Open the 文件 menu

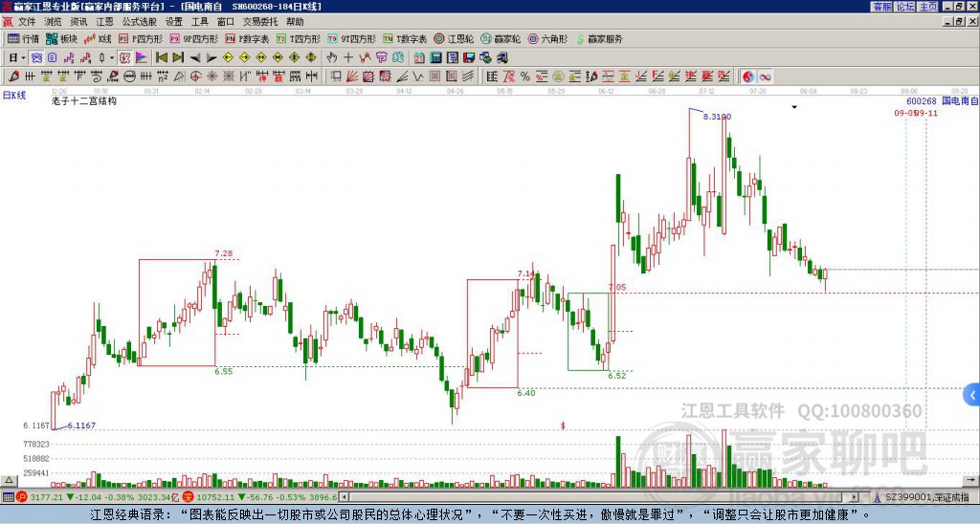click(27, 22)
